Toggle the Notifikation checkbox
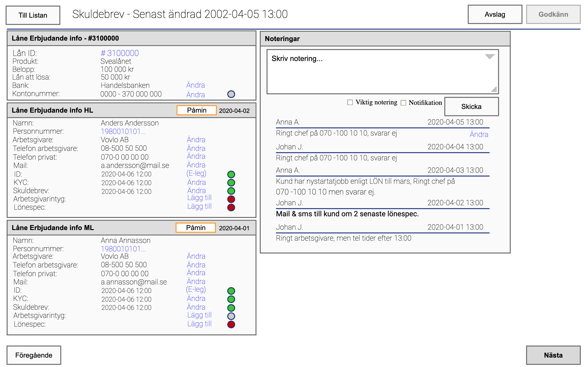This screenshot has height=367, width=588. pyautogui.click(x=403, y=103)
